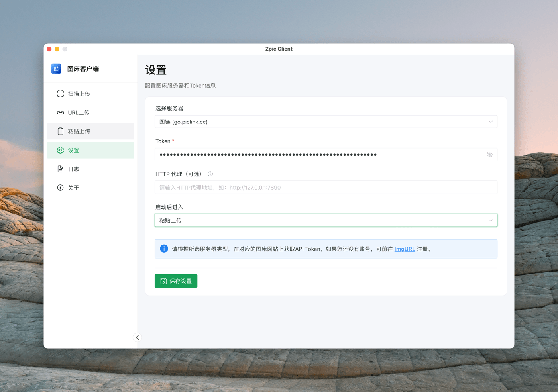Open 粘贴上传 via its clipboard icon
558x392 pixels.
click(60, 131)
